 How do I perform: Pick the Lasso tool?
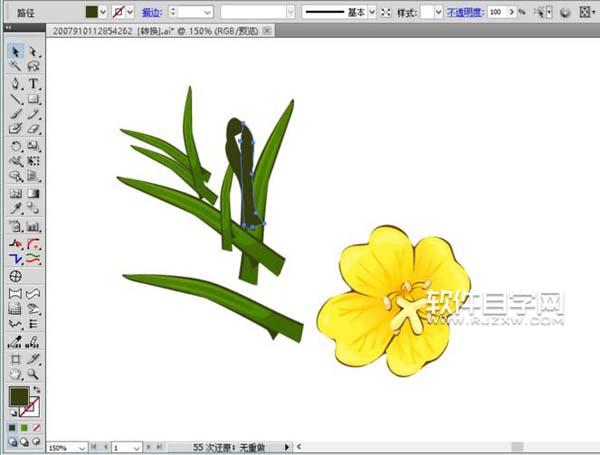[33, 67]
